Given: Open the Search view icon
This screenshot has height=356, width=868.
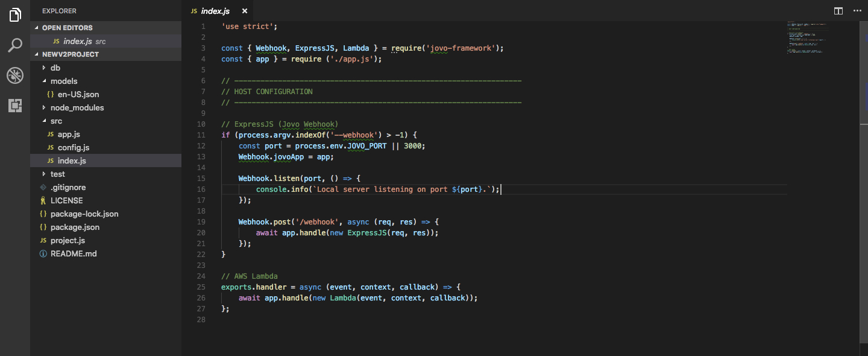Looking at the screenshot, I should point(15,45).
